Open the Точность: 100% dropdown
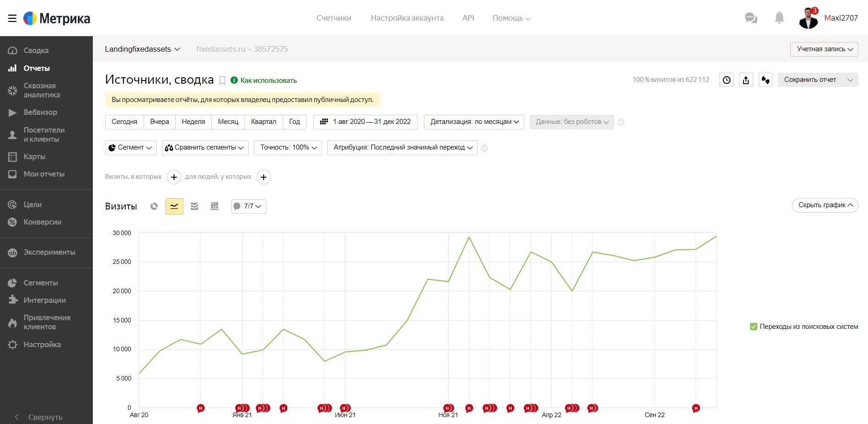This screenshot has height=424, width=868. tap(288, 147)
